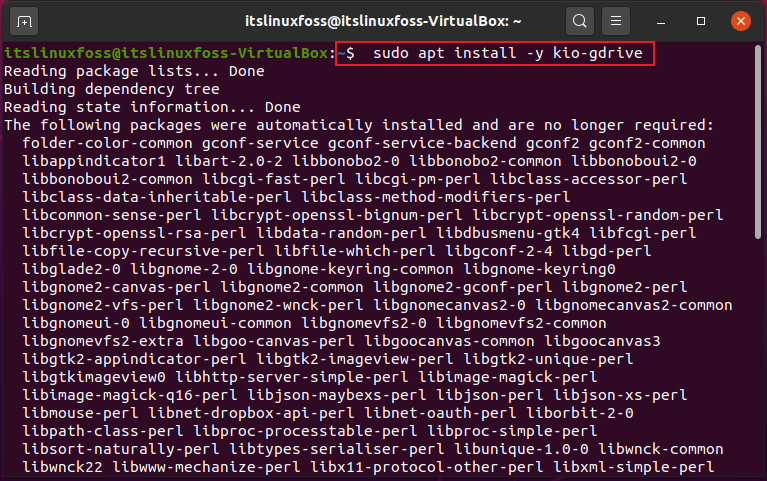Click package libdata-random-perl
Screen dimensions: 767x481
(341, 233)
